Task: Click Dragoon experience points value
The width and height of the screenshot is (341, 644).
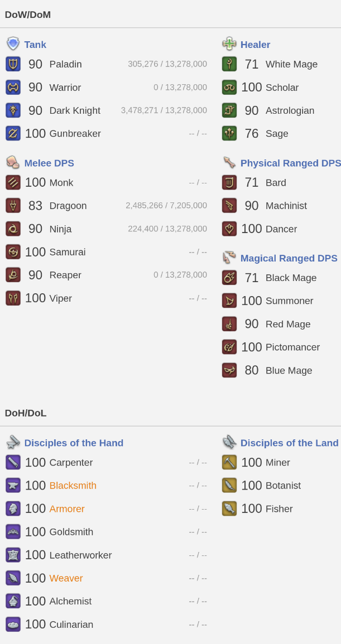Action: pos(166,206)
